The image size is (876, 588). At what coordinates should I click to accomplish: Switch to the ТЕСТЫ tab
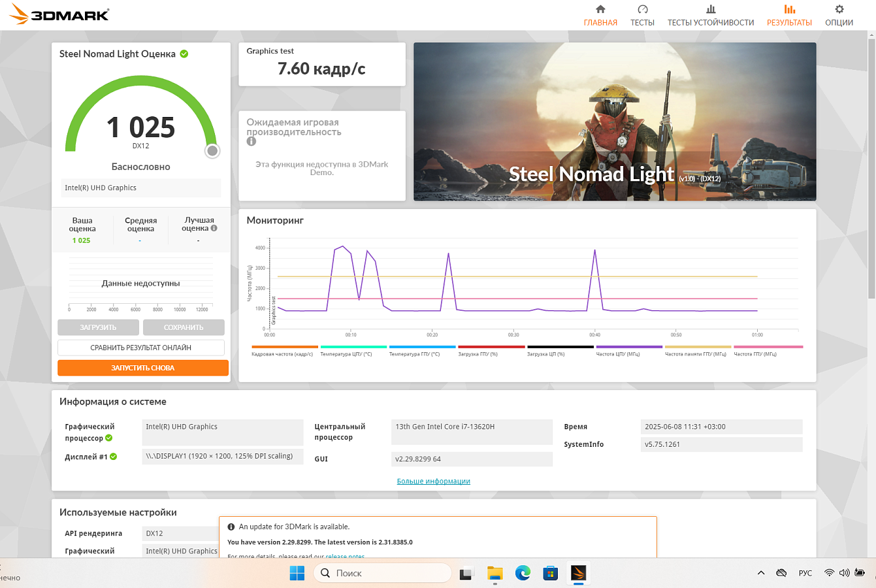point(642,16)
